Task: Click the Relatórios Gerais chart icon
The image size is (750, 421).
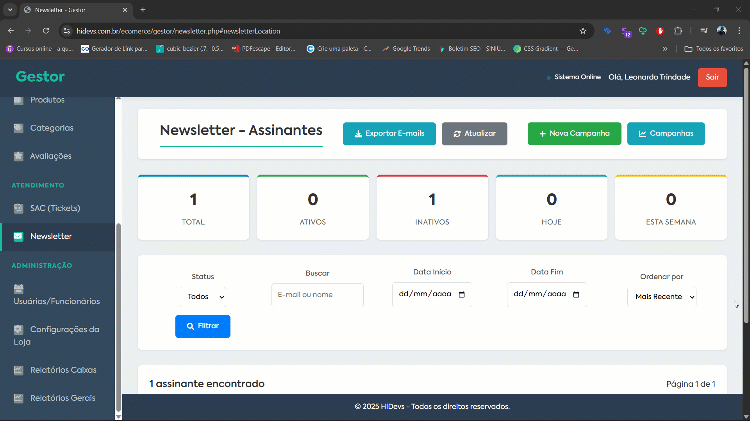Action: pos(18,398)
